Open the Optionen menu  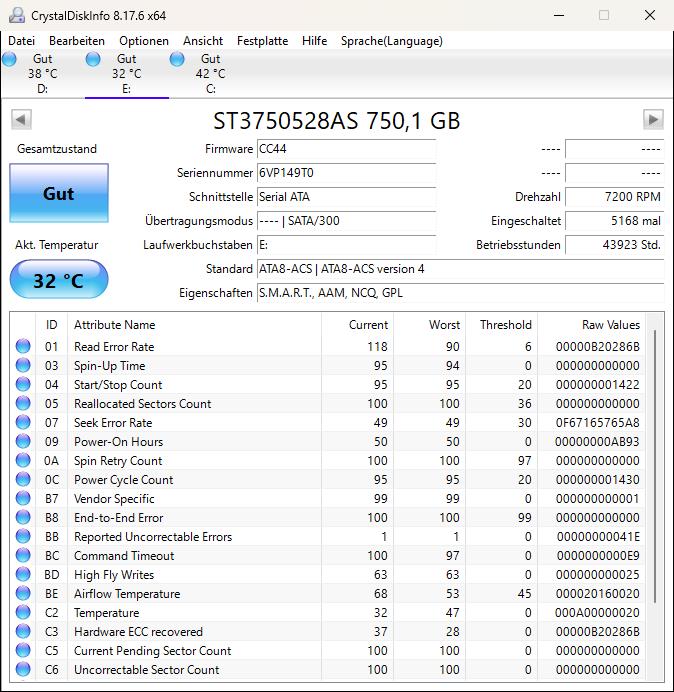(x=144, y=41)
